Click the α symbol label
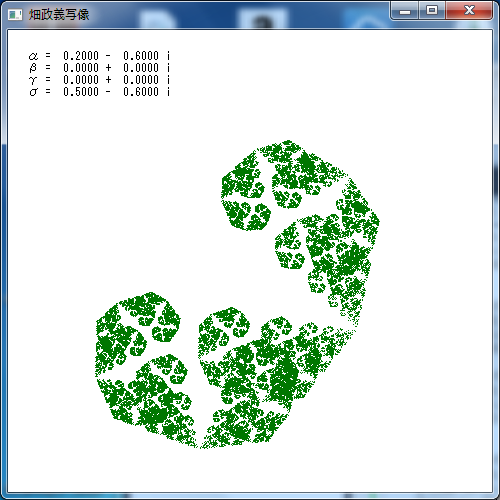The height and width of the screenshot is (500, 500). [33, 56]
